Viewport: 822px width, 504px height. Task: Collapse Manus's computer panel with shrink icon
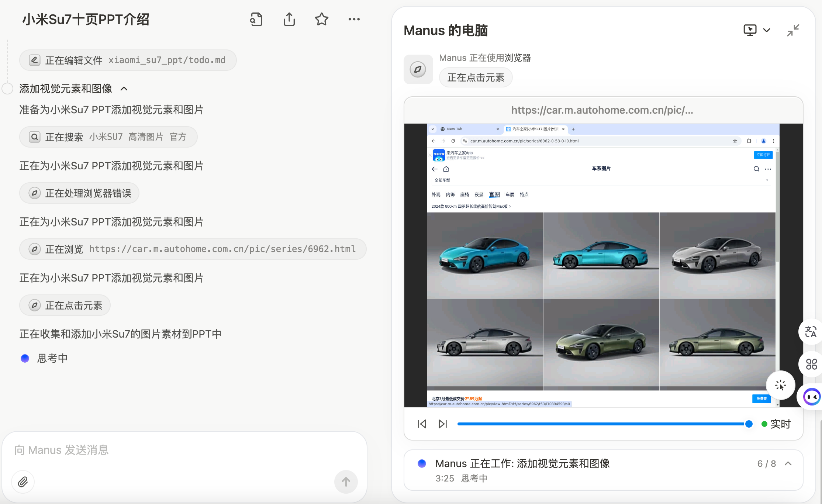point(793,30)
